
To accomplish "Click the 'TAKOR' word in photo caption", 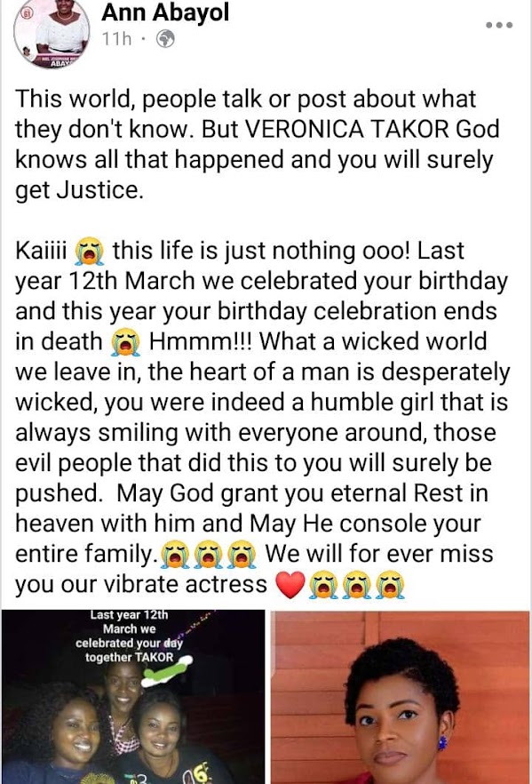I will 154,657.
